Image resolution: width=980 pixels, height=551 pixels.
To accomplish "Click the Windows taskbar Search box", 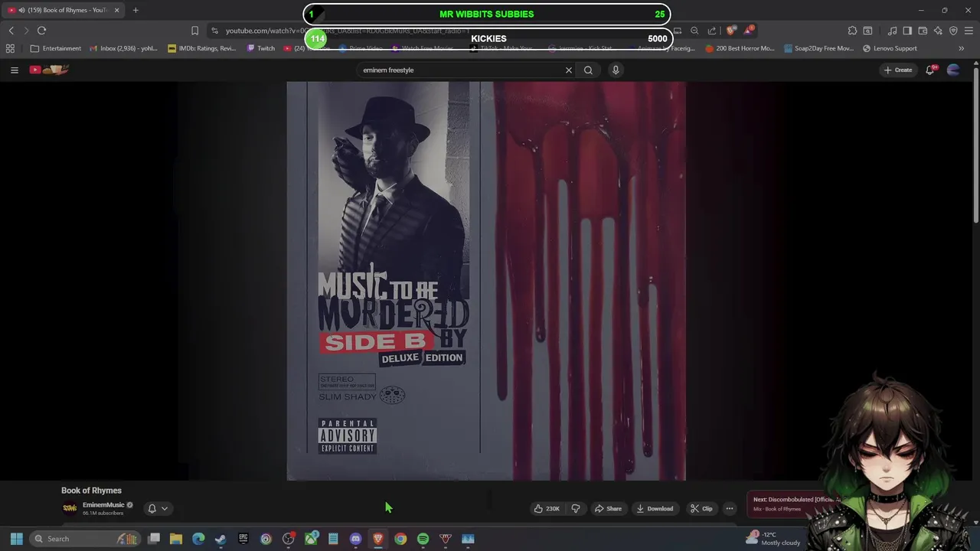I will [x=86, y=539].
